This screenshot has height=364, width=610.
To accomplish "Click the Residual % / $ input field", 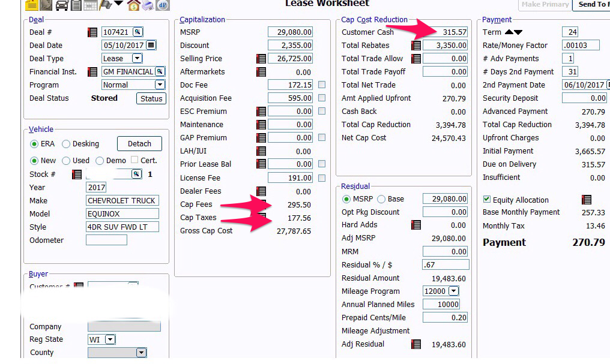I will (446, 265).
